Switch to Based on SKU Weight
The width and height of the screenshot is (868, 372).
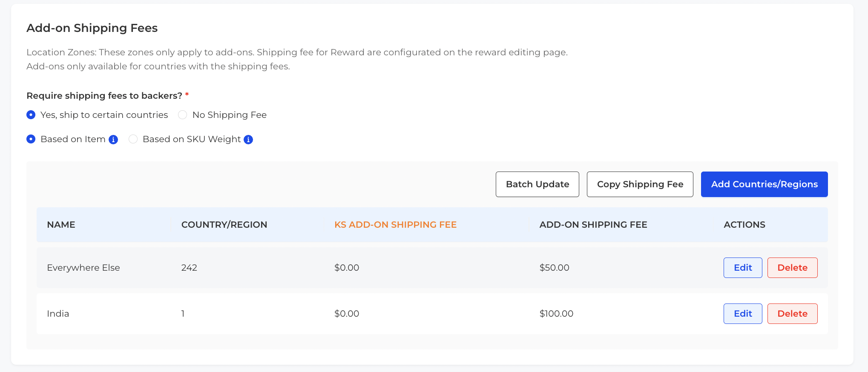click(133, 139)
